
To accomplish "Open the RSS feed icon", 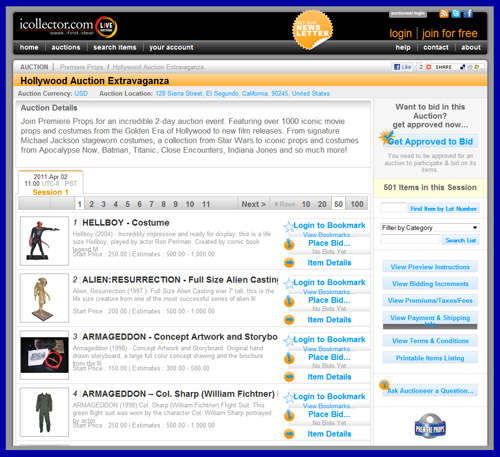I will [x=444, y=14].
